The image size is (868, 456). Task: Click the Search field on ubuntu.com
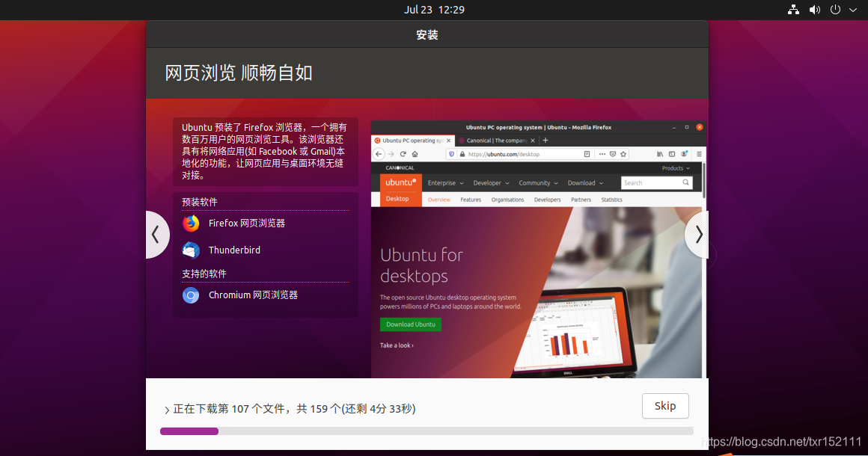[x=657, y=183]
